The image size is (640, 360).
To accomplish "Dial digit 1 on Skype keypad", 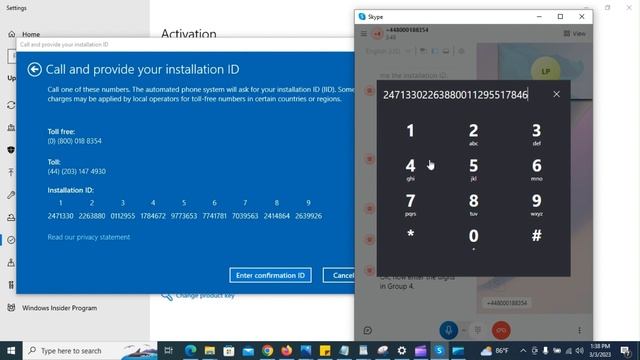I will pyautogui.click(x=410, y=131).
